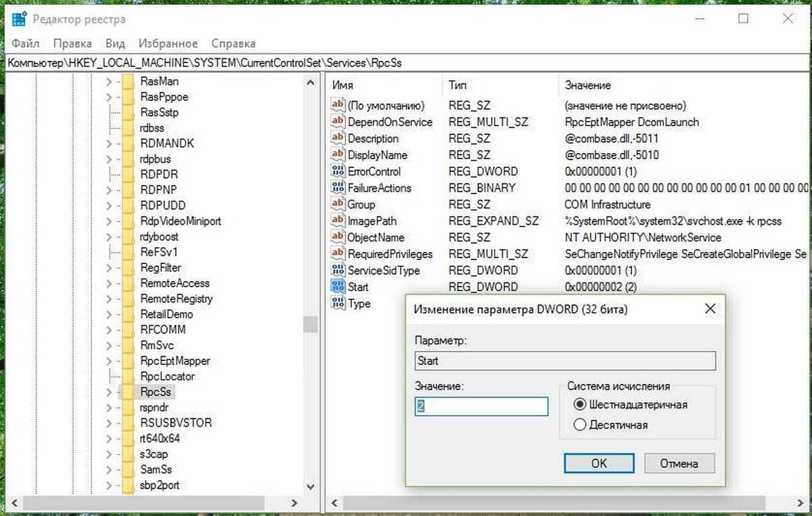
Task: Click the Registry Editor app icon in title bar
Action: click(20, 19)
